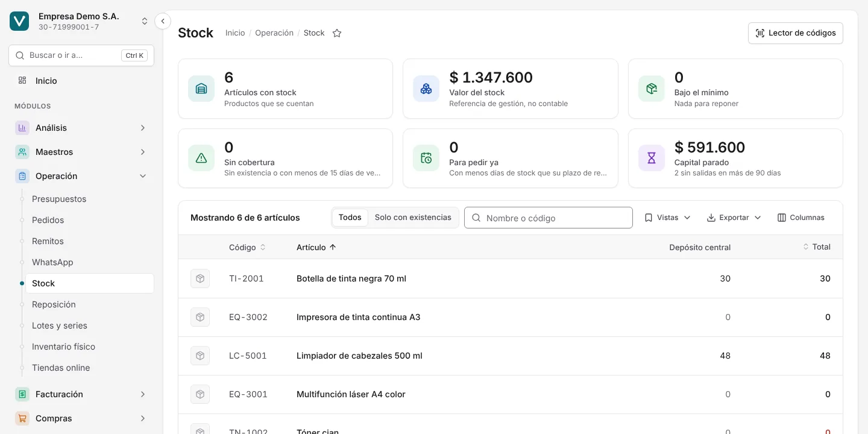Click the Compras cart icon
The width and height of the screenshot is (868, 434).
click(x=22, y=418)
